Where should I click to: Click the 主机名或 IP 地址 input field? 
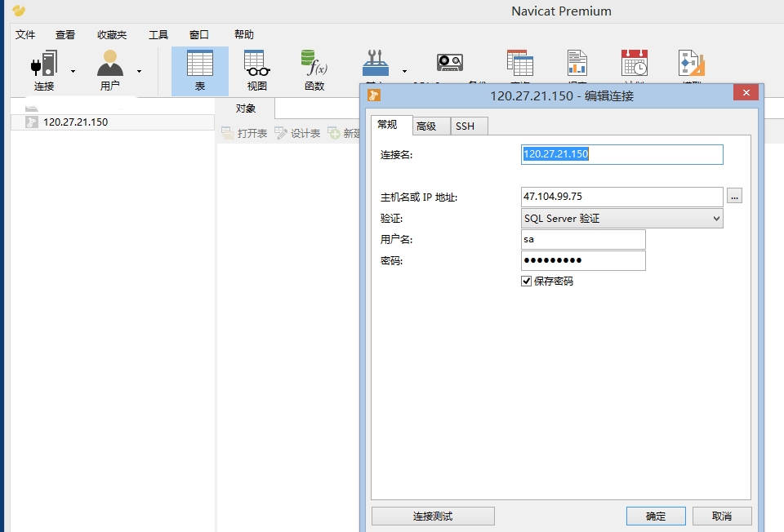(621, 197)
